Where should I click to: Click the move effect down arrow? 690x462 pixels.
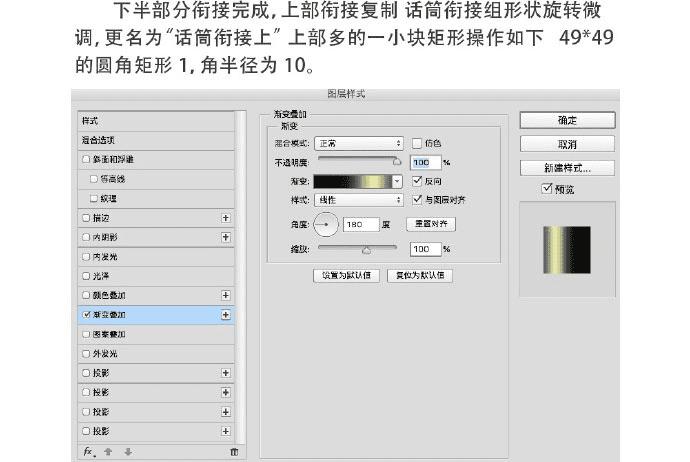point(128,451)
